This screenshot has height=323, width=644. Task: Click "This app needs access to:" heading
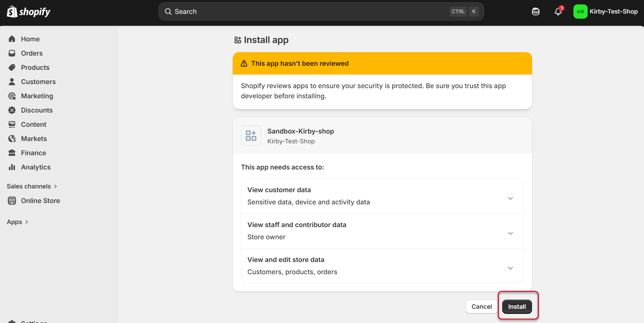click(x=282, y=167)
